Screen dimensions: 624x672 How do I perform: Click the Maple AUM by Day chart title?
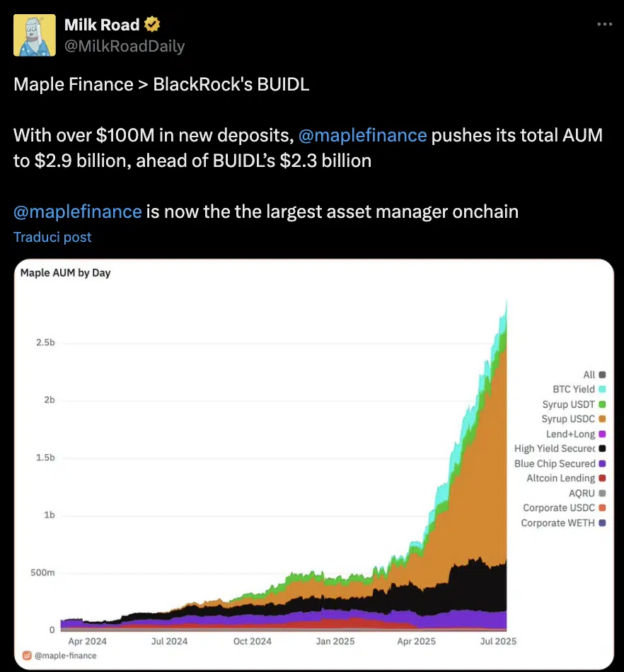point(65,272)
